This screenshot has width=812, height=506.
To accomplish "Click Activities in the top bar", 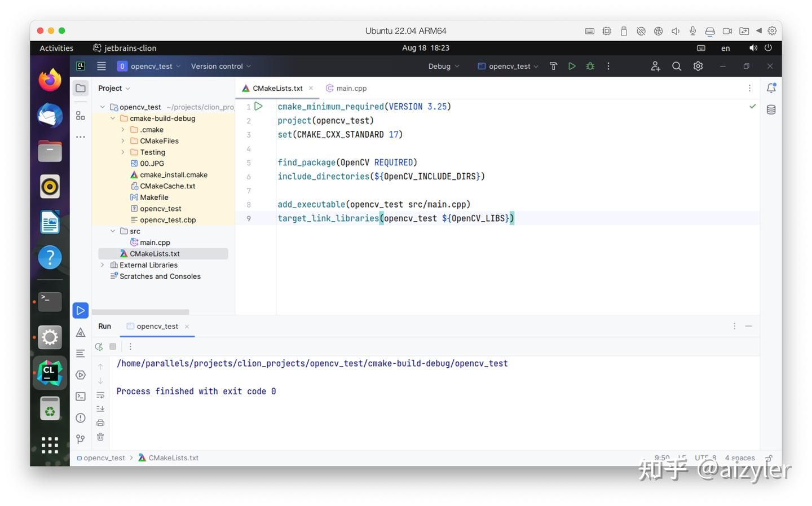I will 56,48.
